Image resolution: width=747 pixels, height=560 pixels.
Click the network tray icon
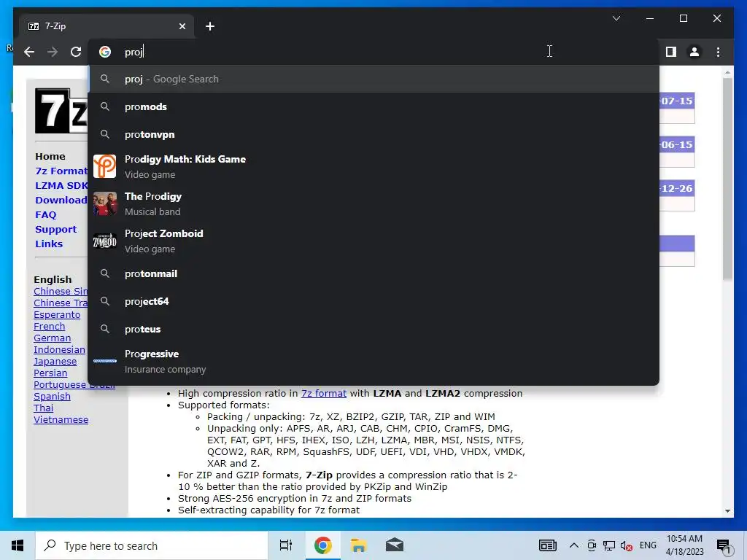pyautogui.click(x=609, y=545)
